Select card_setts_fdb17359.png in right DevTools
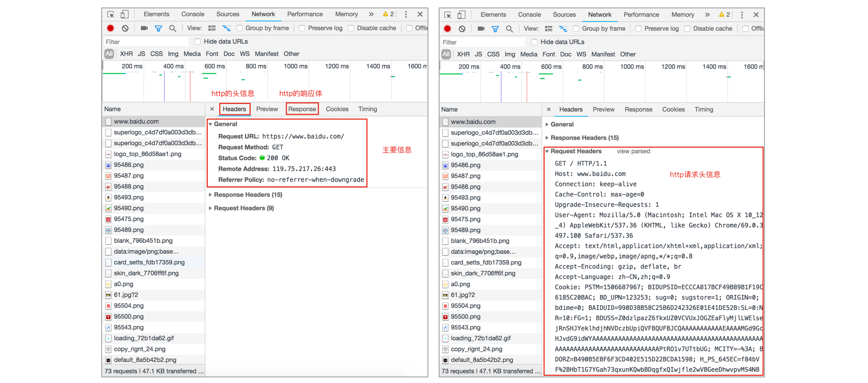The width and height of the screenshot is (868, 383). [490, 262]
